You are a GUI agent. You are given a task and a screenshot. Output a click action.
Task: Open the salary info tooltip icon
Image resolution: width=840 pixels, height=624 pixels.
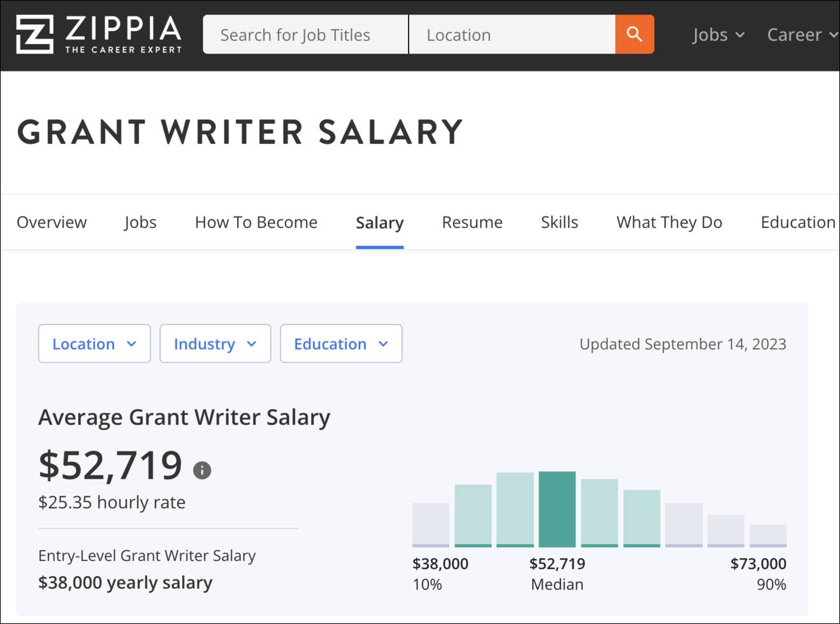[203, 470]
